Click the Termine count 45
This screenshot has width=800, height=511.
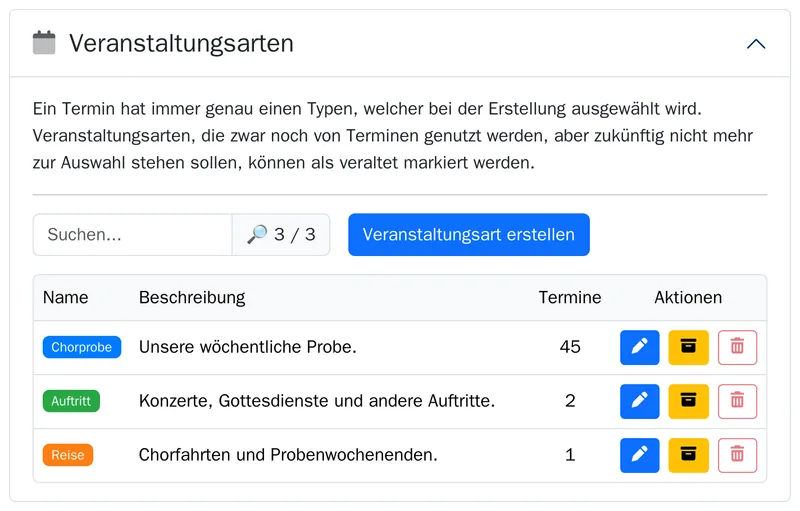point(570,347)
